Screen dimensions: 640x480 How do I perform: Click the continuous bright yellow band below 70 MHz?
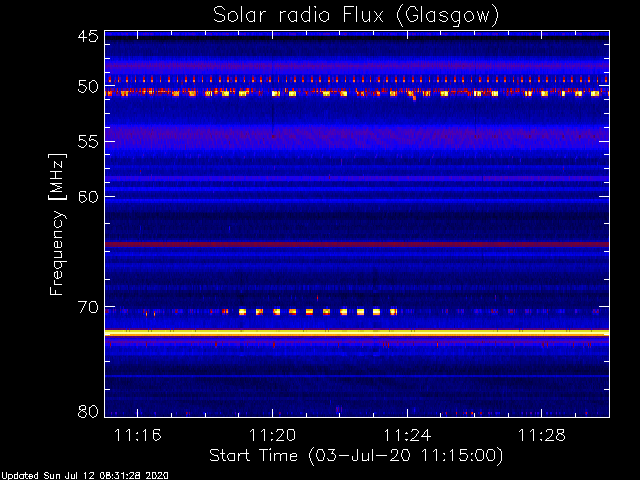click(x=357, y=333)
